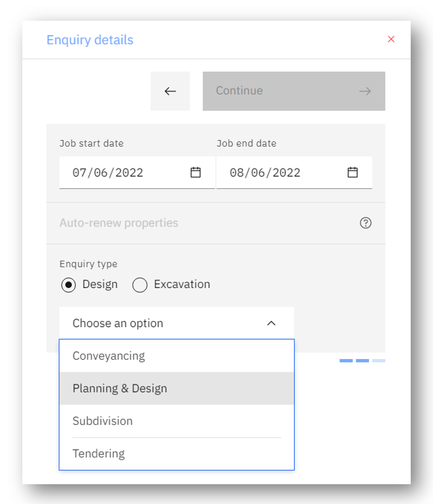Click the Auto-renew help question mark icon
The height and width of the screenshot is (504, 433).
[x=366, y=223]
